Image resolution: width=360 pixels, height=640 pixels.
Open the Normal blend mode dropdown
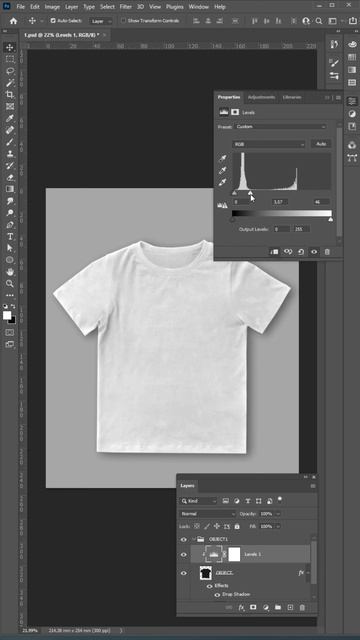click(208, 514)
